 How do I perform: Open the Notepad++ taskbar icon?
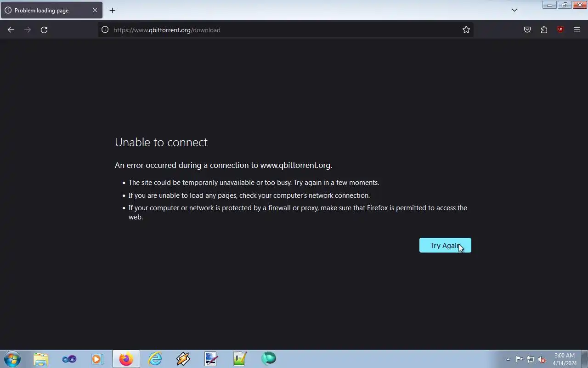coord(240,359)
